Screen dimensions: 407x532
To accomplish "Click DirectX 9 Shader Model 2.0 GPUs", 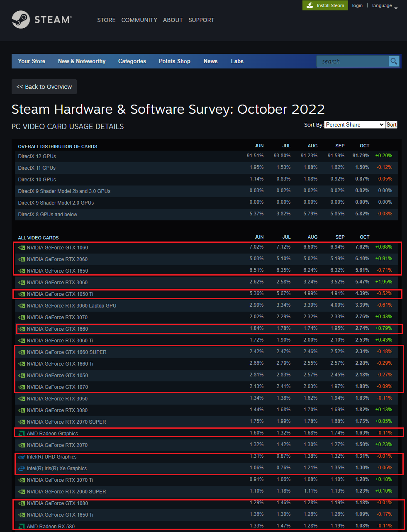I will click(x=56, y=203).
